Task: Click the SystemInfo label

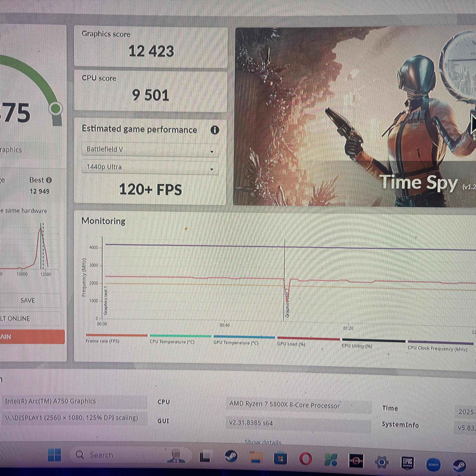Action: tap(400, 425)
